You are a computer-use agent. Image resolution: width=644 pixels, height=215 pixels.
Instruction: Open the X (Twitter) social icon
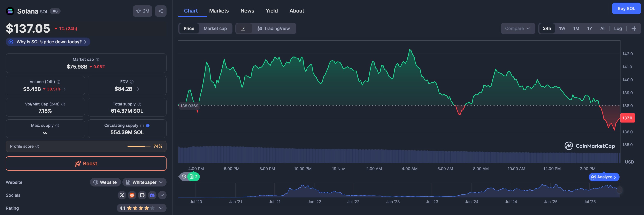pos(122,195)
